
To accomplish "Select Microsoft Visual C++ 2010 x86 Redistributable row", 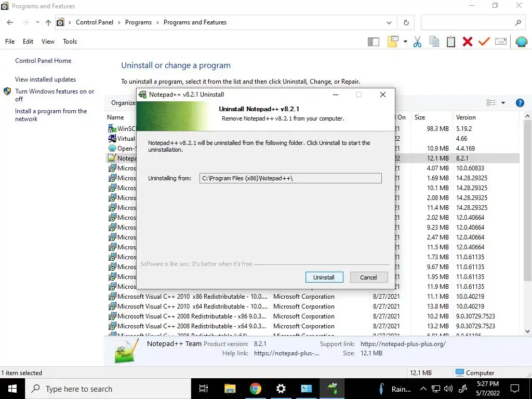I will click(313, 297).
